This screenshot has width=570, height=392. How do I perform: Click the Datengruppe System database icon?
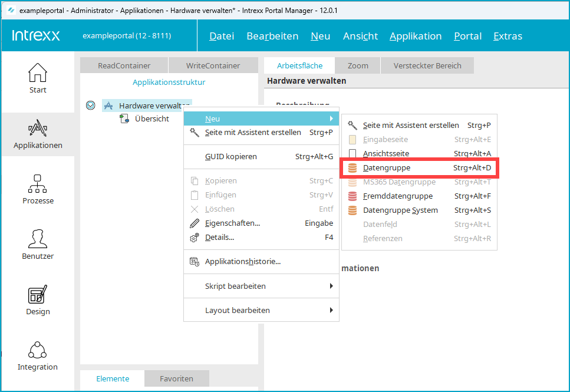point(352,210)
